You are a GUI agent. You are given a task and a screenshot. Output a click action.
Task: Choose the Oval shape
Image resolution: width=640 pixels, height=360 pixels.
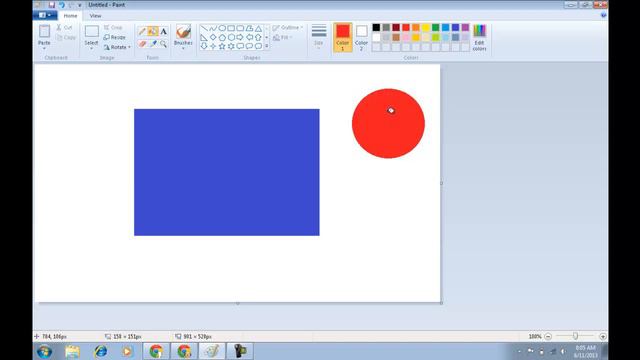pos(222,28)
